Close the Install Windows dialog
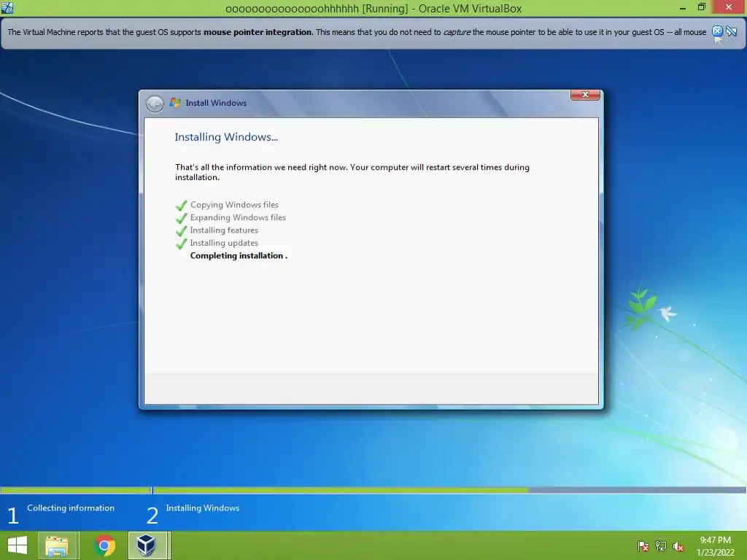 pos(585,94)
